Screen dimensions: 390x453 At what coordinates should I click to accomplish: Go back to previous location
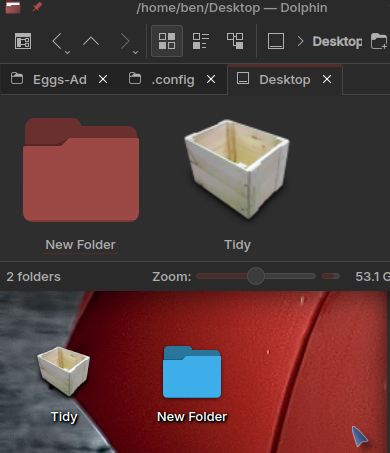[x=57, y=41]
